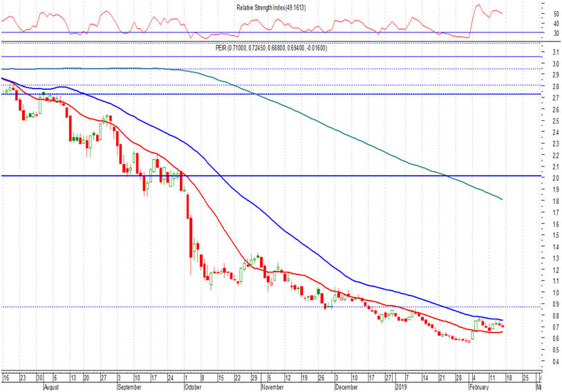
Task: Click the date label 20 on time axis
Action: click(x=86, y=378)
